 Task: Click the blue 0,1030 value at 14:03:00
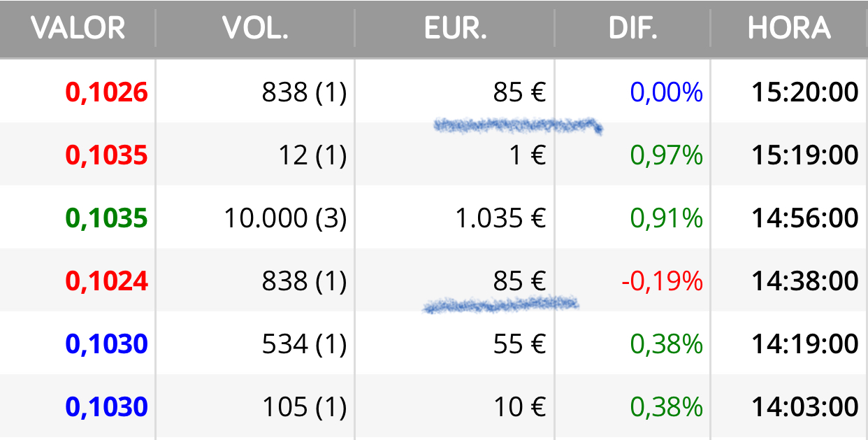coord(107,407)
